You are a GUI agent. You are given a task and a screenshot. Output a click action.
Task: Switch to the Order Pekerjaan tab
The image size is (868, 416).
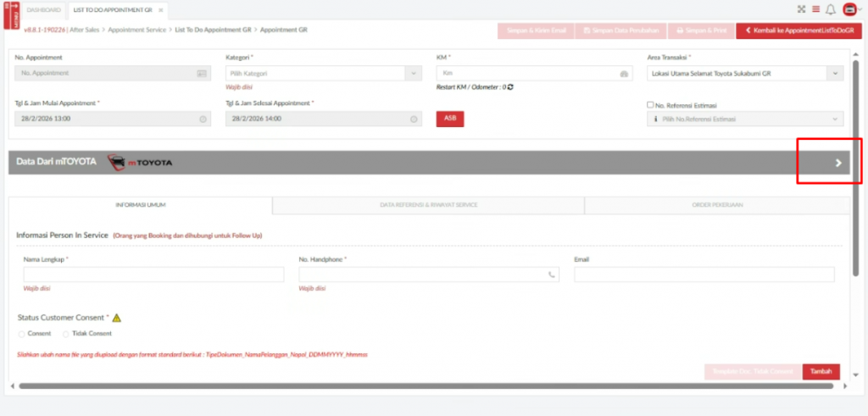[x=717, y=205]
